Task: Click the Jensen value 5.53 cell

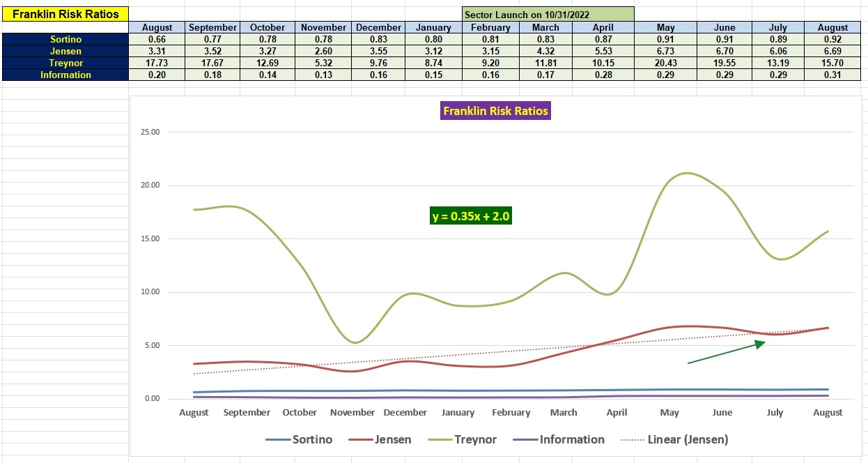Action: [x=603, y=51]
